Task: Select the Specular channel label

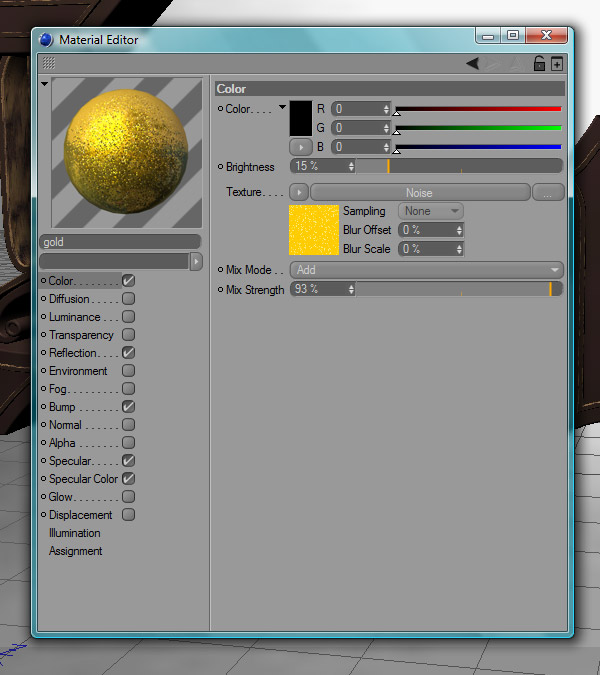Action: [70, 461]
